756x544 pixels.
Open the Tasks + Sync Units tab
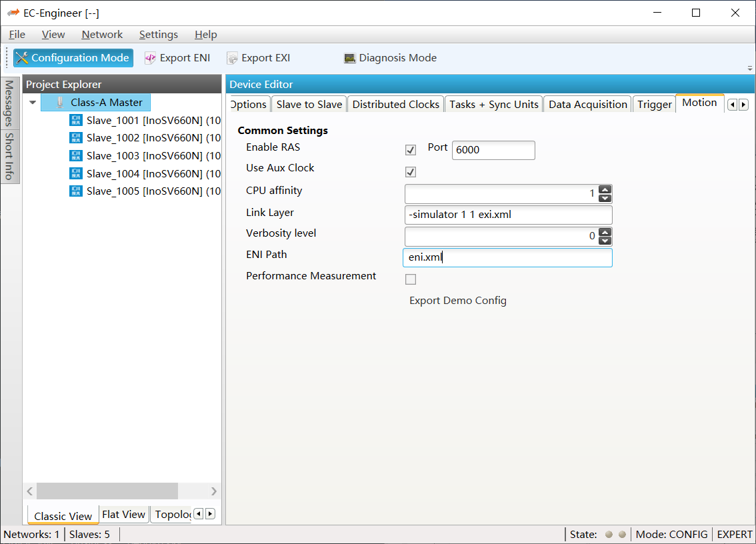coord(494,104)
